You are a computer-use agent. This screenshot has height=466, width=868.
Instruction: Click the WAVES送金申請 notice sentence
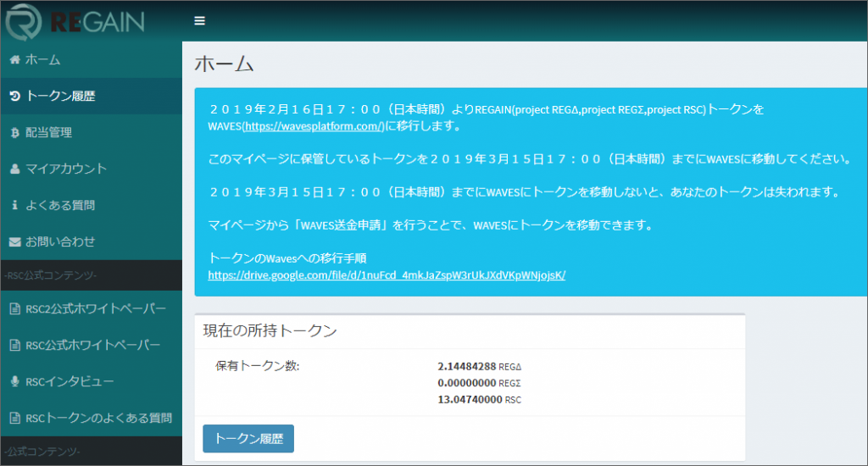[431, 225]
